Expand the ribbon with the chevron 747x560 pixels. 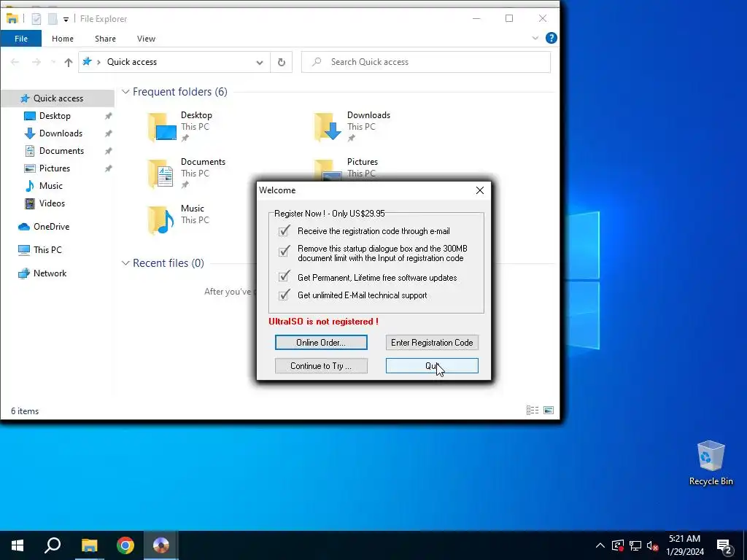[x=535, y=38]
